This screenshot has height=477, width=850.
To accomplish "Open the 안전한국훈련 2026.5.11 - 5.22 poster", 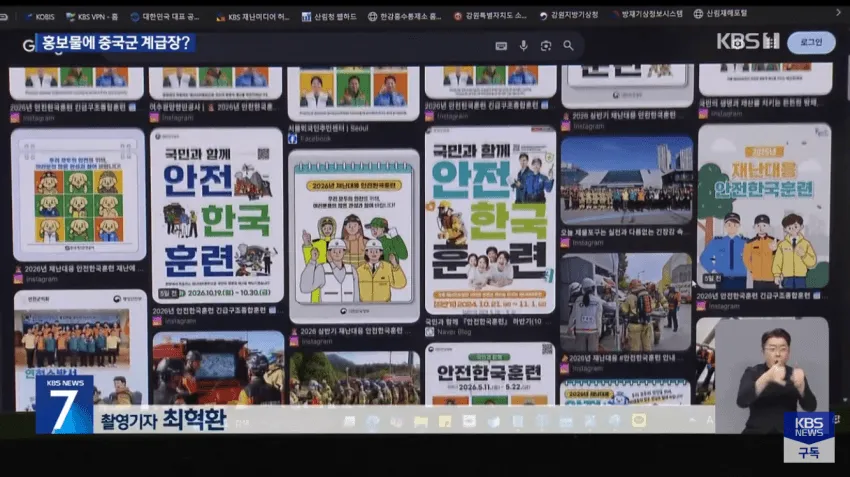I will [x=490, y=373].
